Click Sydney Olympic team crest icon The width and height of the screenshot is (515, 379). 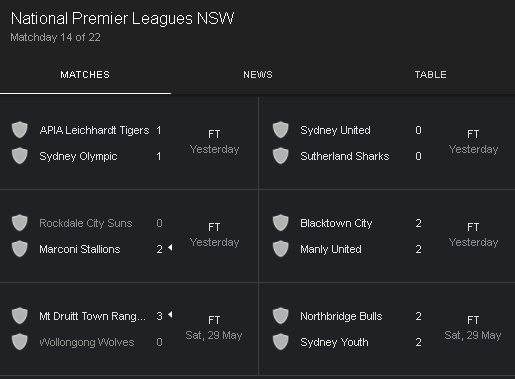click(20, 156)
